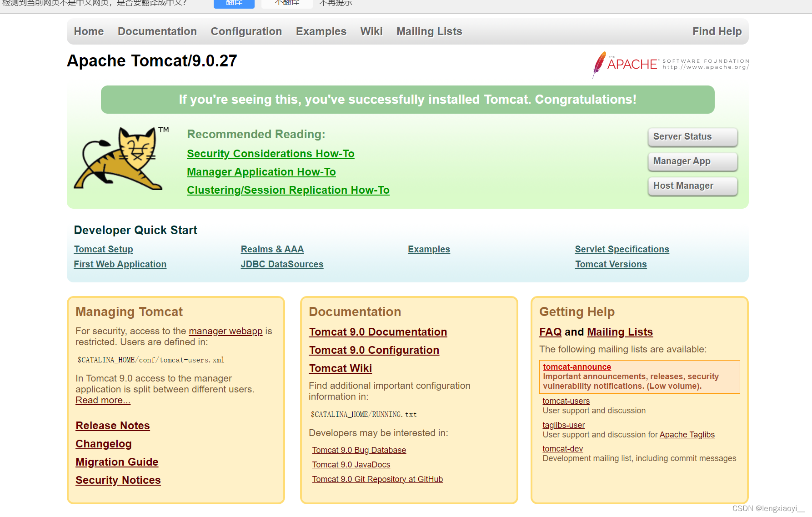
Task: Click the congratulations banner message
Action: [408, 100]
